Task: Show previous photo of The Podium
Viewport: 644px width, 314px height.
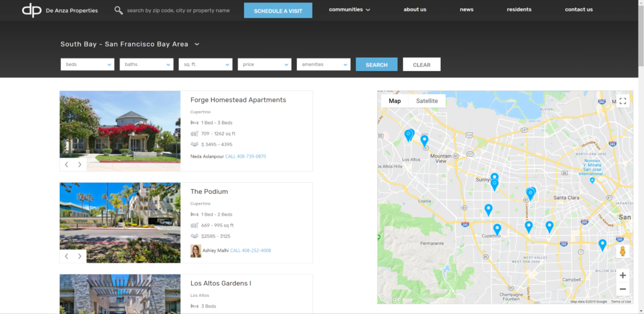Action: 67,256
